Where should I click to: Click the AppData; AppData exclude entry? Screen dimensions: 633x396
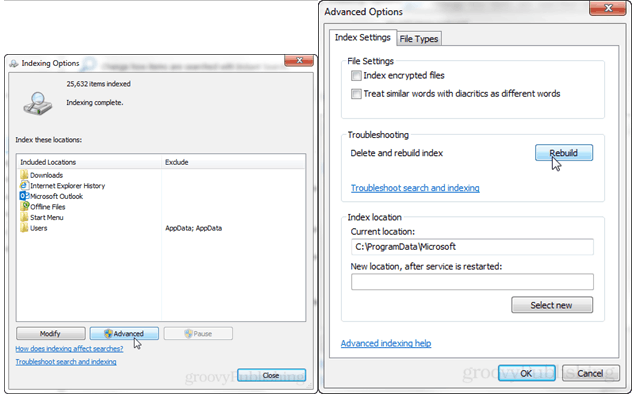pos(193,228)
